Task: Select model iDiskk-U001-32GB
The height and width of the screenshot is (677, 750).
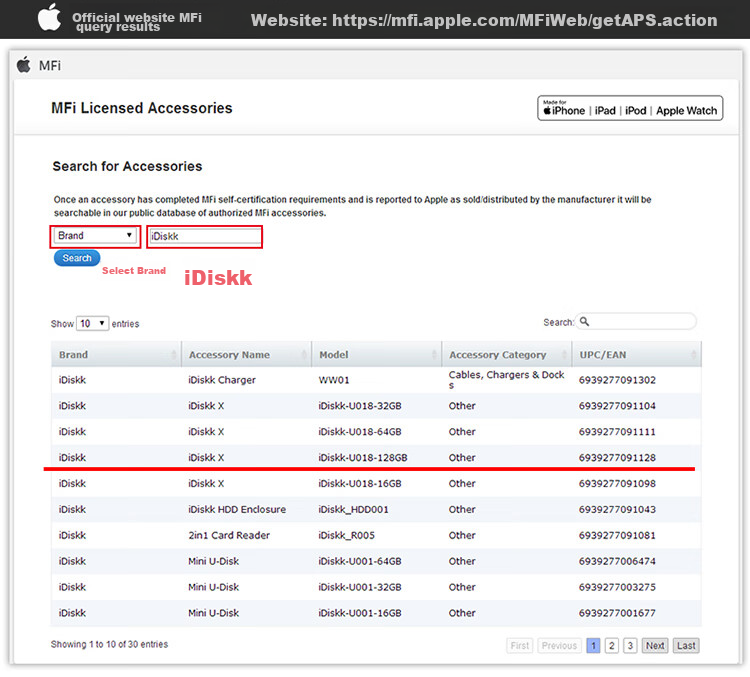Action: coord(360,587)
